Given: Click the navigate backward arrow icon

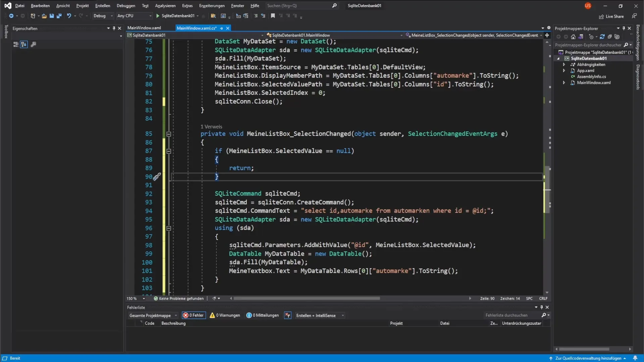Looking at the screenshot, I should point(11,16).
